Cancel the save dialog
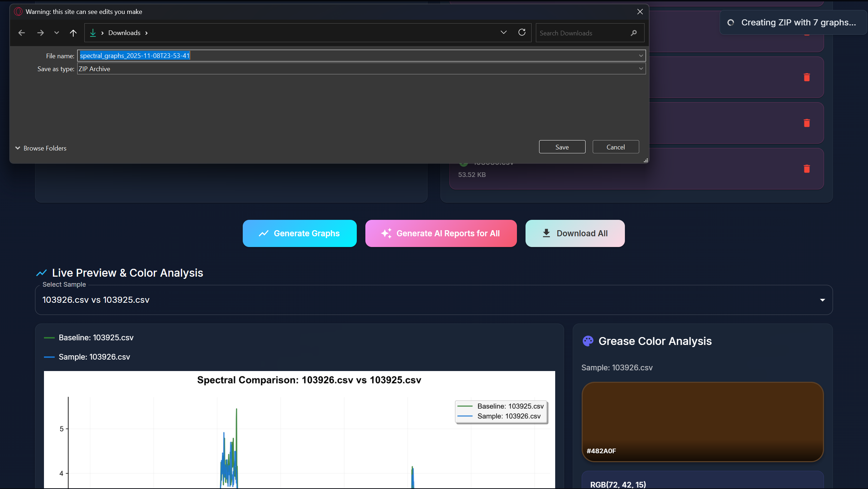The height and width of the screenshot is (489, 868). pyautogui.click(x=616, y=147)
